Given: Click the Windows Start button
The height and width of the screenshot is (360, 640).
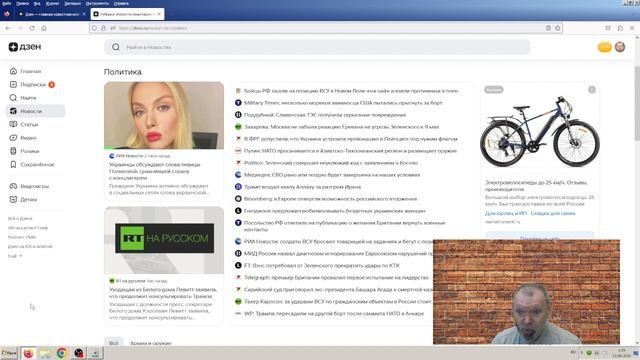Looking at the screenshot, I should pyautogui.click(x=9, y=353).
